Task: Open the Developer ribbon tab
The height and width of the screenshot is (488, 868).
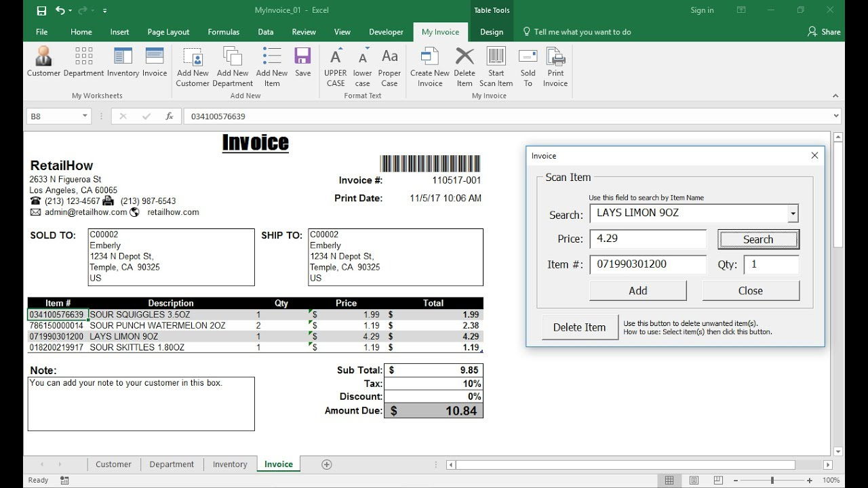Action: pyautogui.click(x=386, y=32)
